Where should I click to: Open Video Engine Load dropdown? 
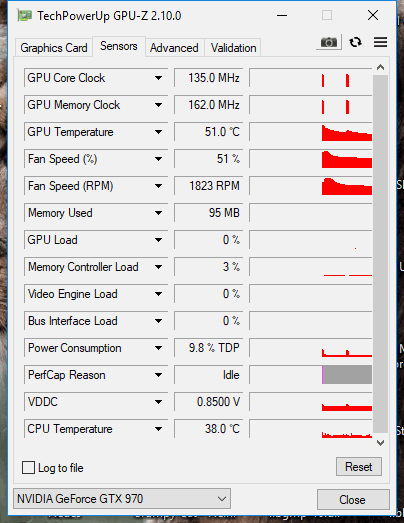[158, 294]
